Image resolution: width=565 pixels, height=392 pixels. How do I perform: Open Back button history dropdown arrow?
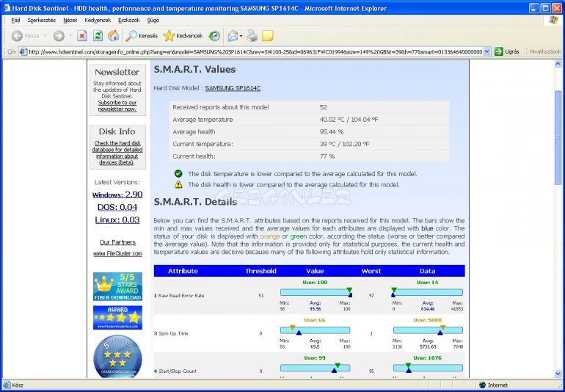click(45, 36)
